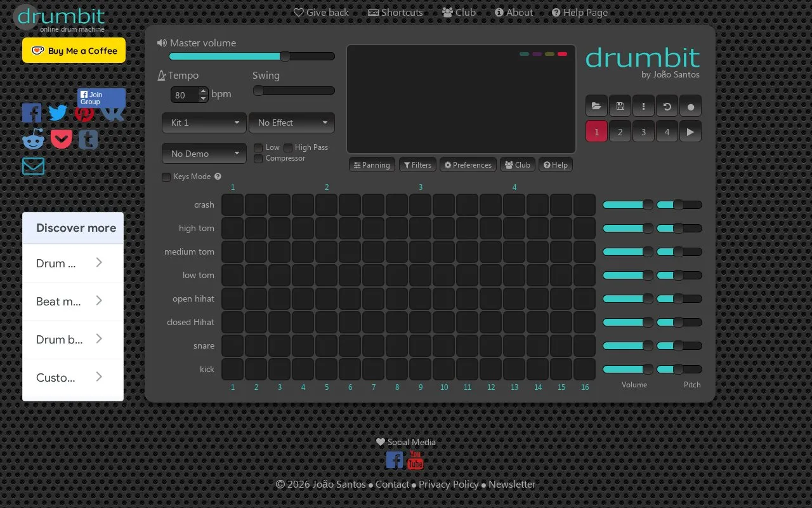
Task: Open the Give back menu item
Action: point(321,12)
